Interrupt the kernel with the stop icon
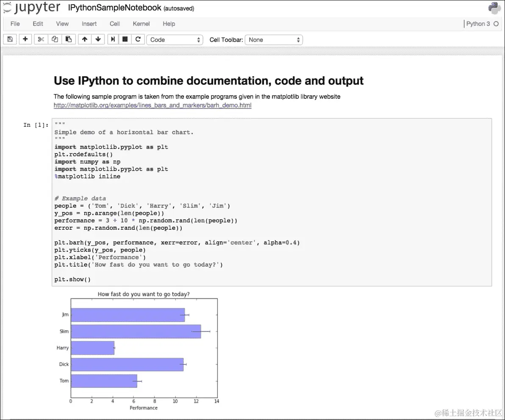Screen dimensions: 505x420 click(x=125, y=39)
